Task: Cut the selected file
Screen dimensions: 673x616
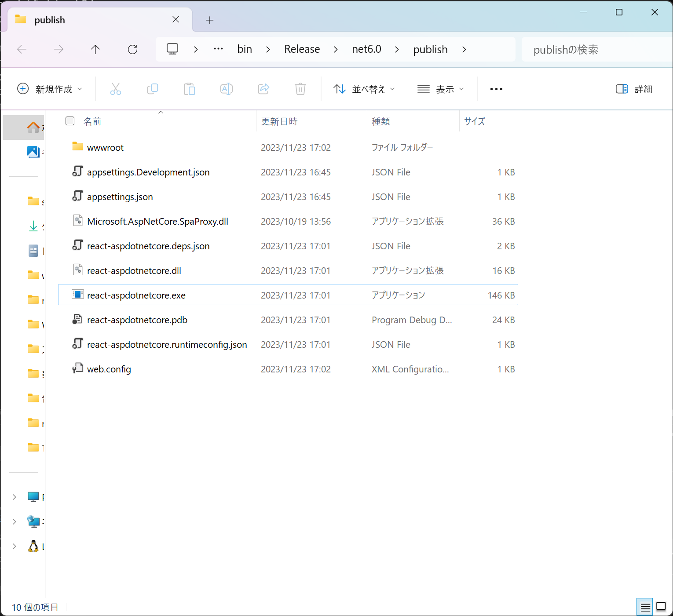Action: [116, 89]
